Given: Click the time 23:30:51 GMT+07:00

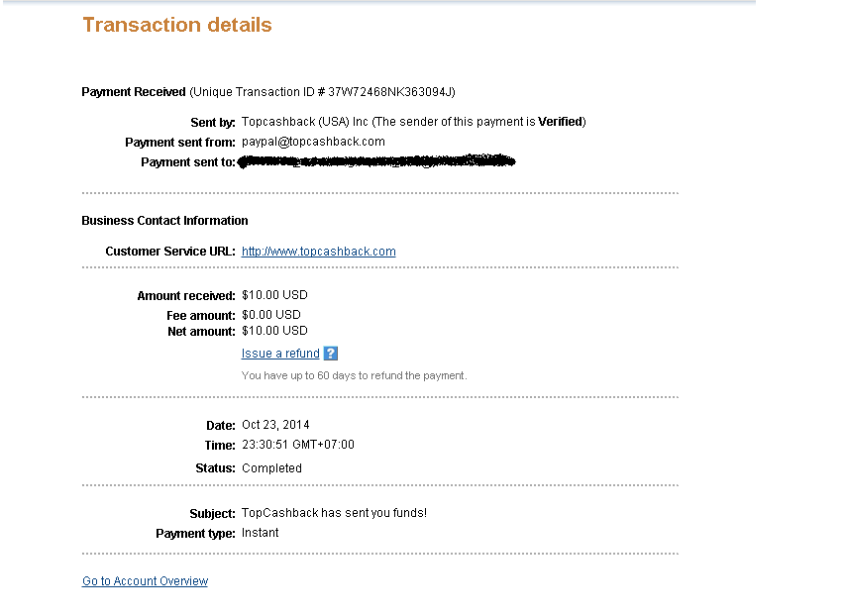Looking at the screenshot, I should coord(297,445).
